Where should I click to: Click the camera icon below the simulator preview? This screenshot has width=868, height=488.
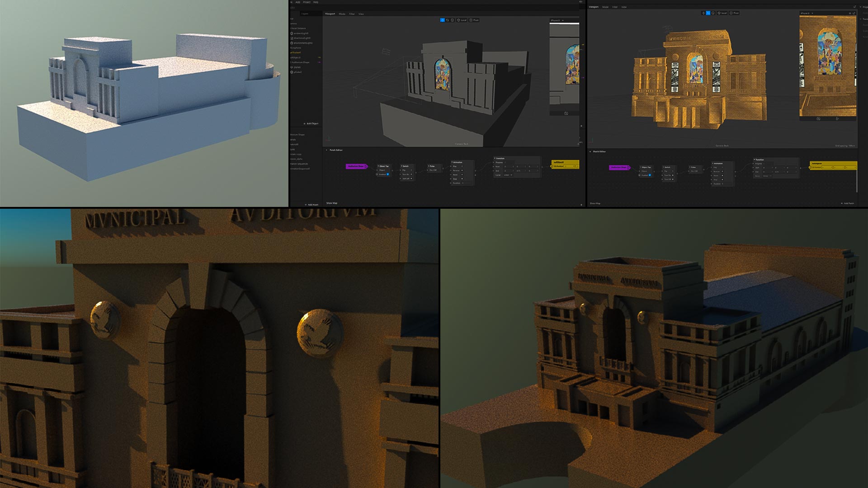point(565,114)
